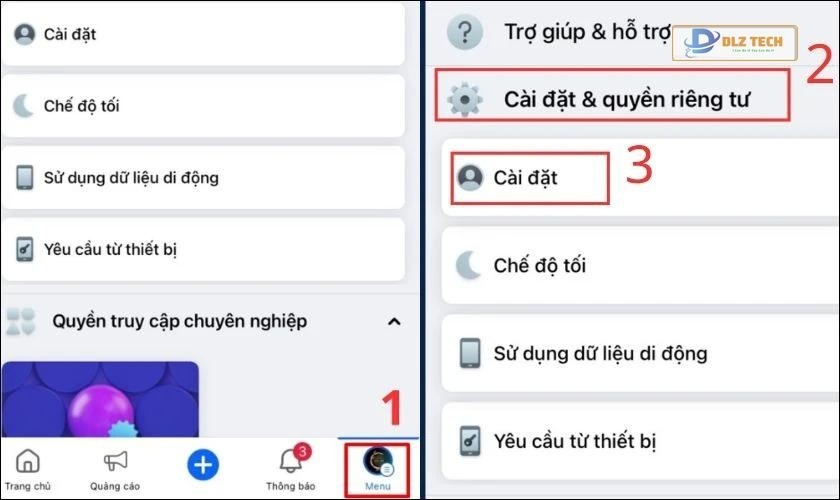Expand Cài đặt & quyền riêng tư section
Image resolution: width=840 pixels, height=500 pixels.
point(612,95)
